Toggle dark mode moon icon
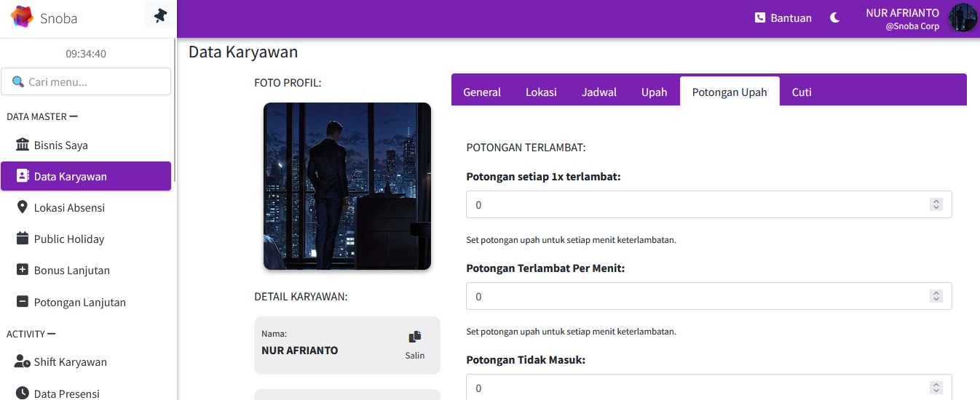The image size is (980, 400). tap(835, 18)
